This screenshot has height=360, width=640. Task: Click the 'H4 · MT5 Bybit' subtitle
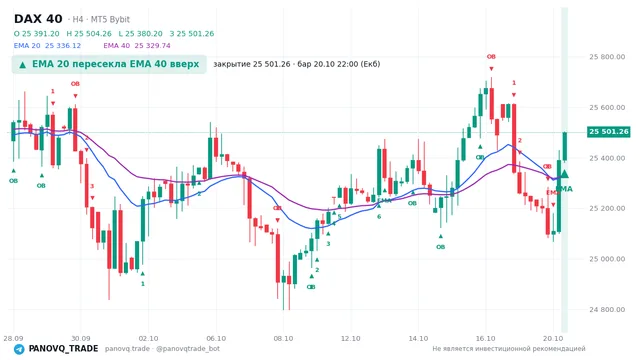click(101, 19)
